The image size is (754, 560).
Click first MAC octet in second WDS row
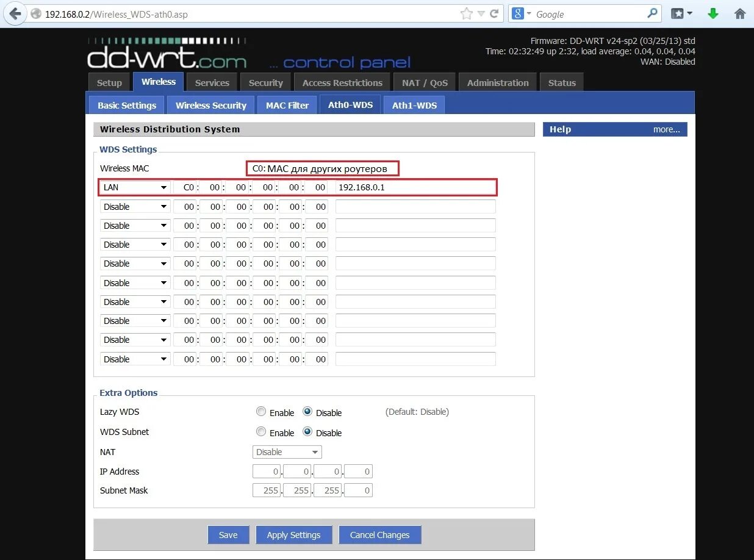[x=185, y=207]
